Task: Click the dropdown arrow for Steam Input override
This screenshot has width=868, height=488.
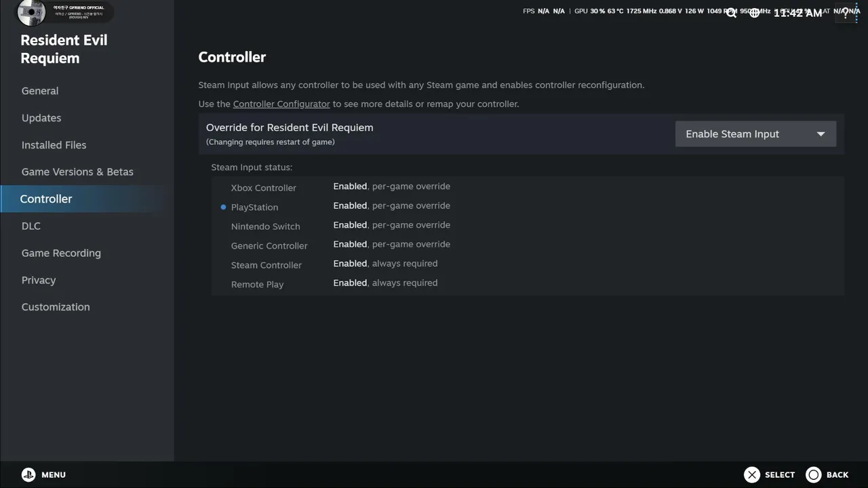Action: 821,134
